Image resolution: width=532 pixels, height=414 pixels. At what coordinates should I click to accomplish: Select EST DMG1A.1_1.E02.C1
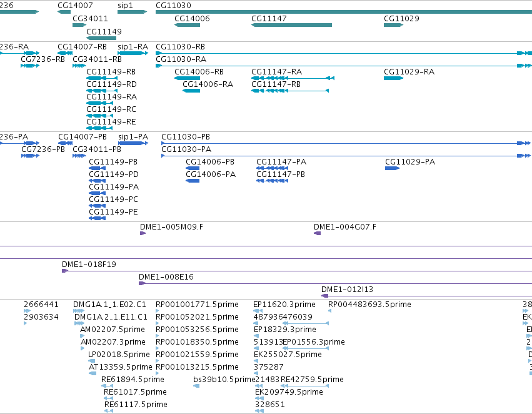click(109, 305)
